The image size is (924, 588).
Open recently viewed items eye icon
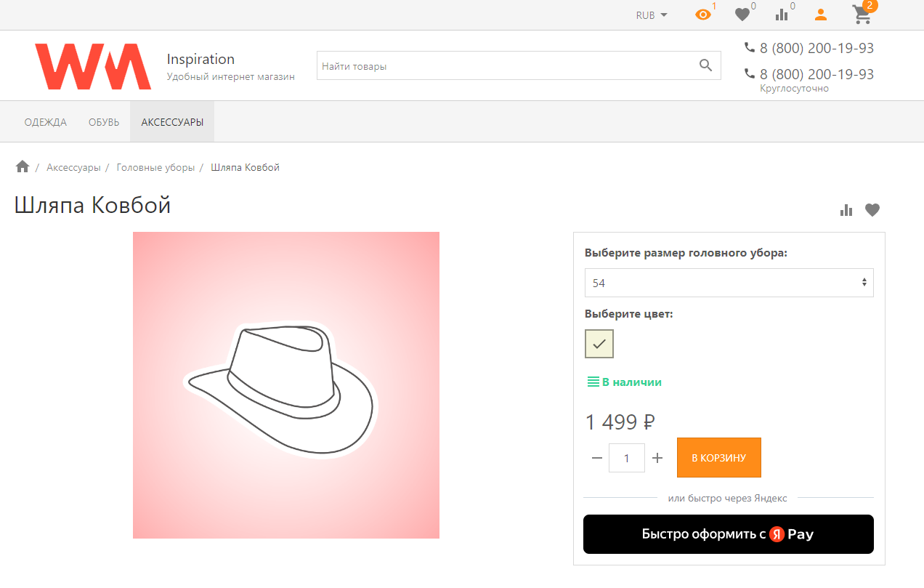[702, 15]
